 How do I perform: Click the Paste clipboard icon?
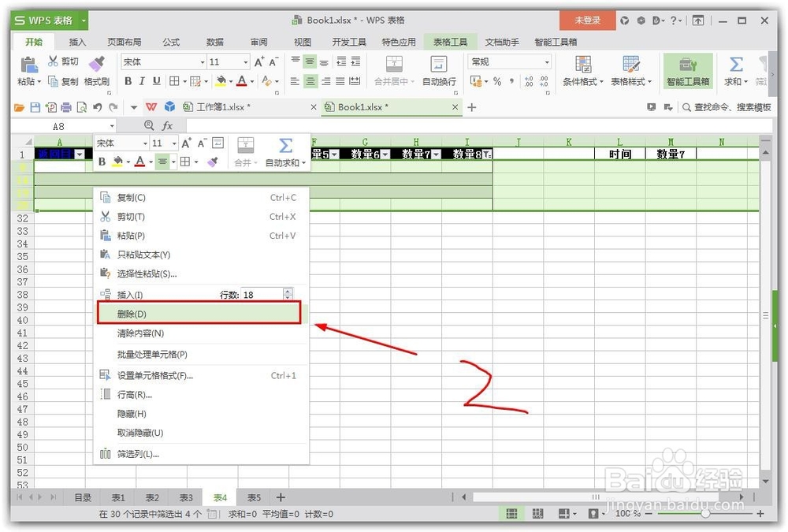click(x=28, y=65)
